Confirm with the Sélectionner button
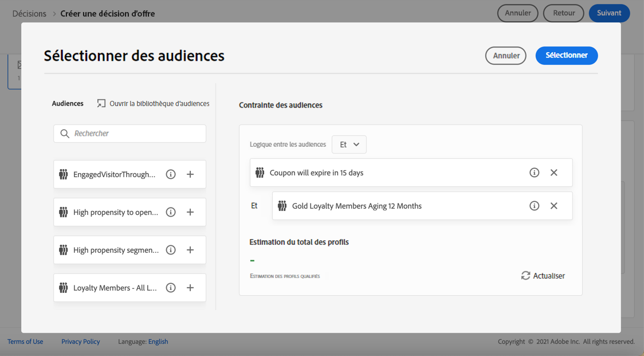Screen dimensions: 644x356 pos(566,56)
